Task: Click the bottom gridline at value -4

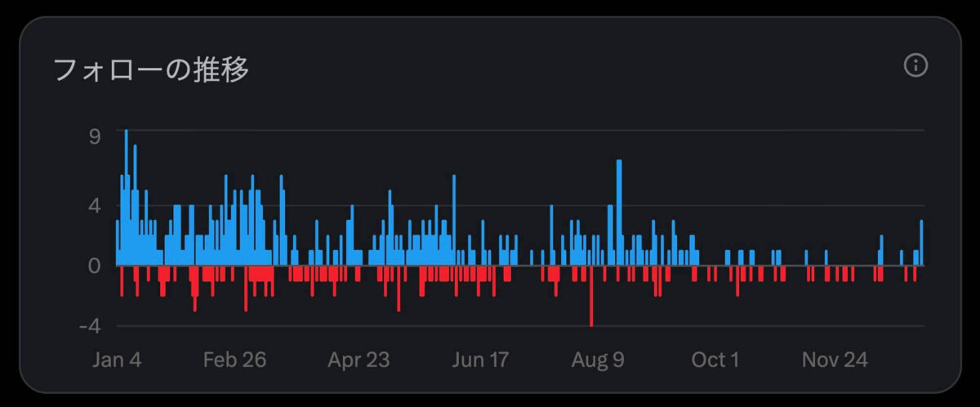Action: click(523, 326)
